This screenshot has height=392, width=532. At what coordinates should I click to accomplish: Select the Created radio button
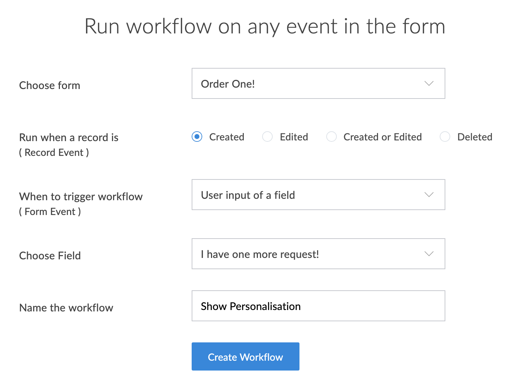[x=197, y=137]
